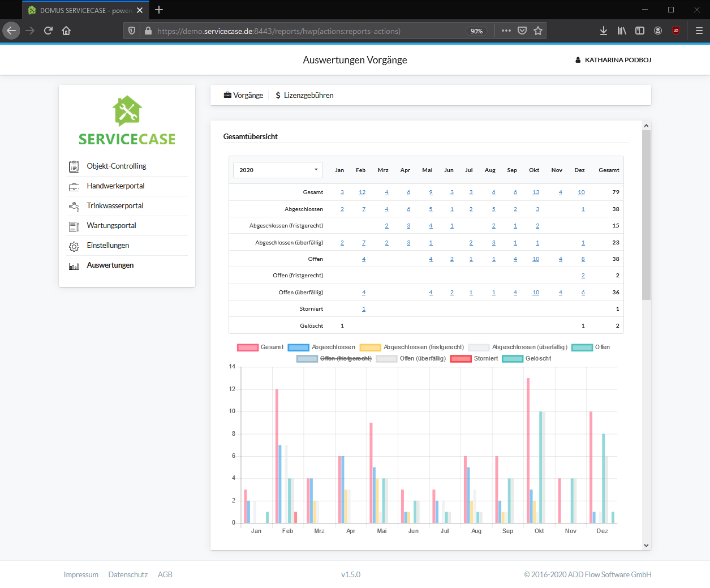Click the report panel scrollbar thumb
710x588 pixels.
click(x=647, y=215)
